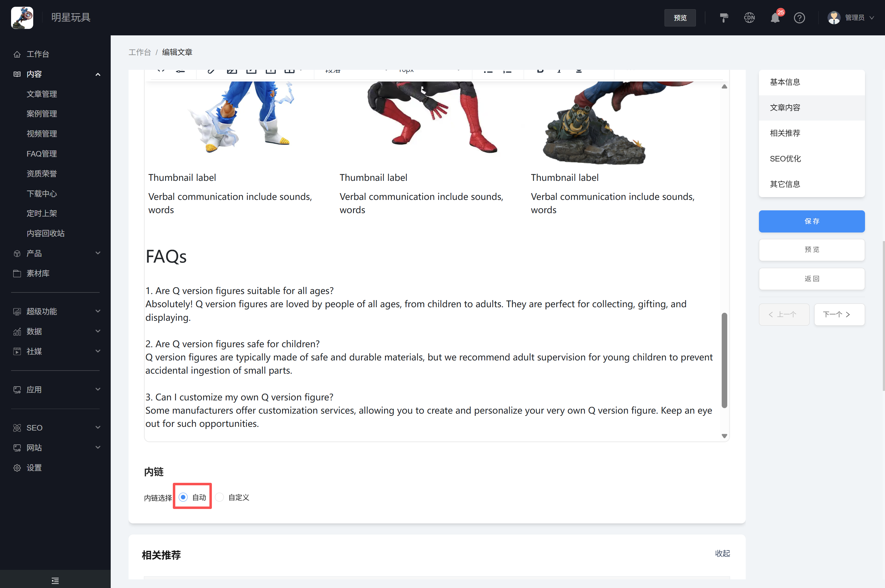The width and height of the screenshot is (885, 588).
Task: Collapse the 内容 sidebar menu
Action: [98, 74]
